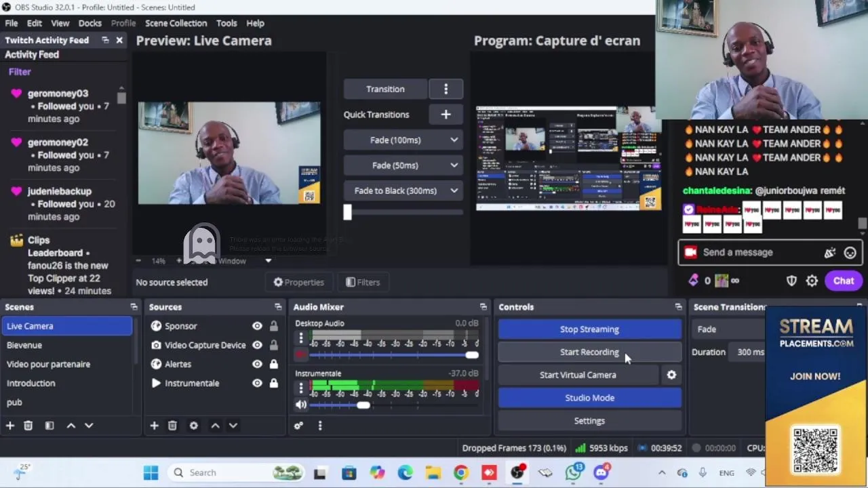
Task: Lock the Sponsor source
Action: click(x=273, y=326)
